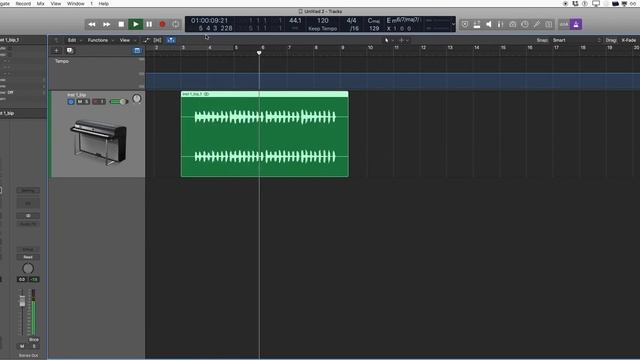Screen dimensions: 640x360
Task: Record-enable the track with the R button
Action: pos(96,102)
